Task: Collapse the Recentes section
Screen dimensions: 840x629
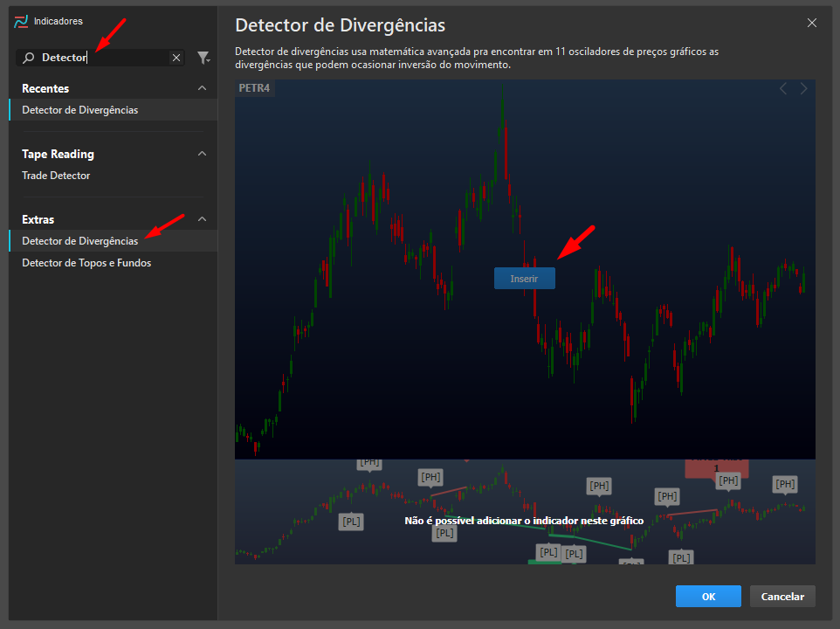Action: point(202,88)
